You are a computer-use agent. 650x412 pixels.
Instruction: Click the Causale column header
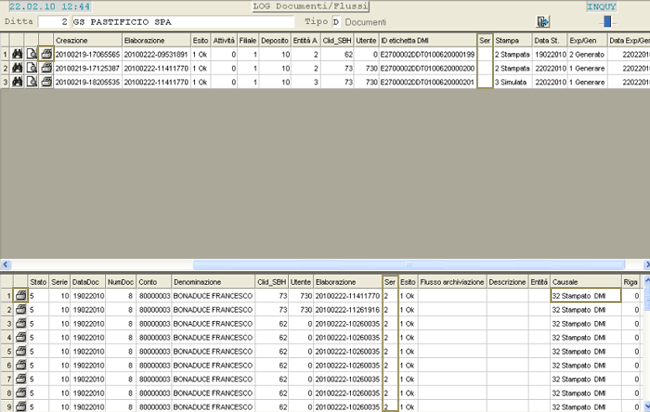[x=585, y=283]
